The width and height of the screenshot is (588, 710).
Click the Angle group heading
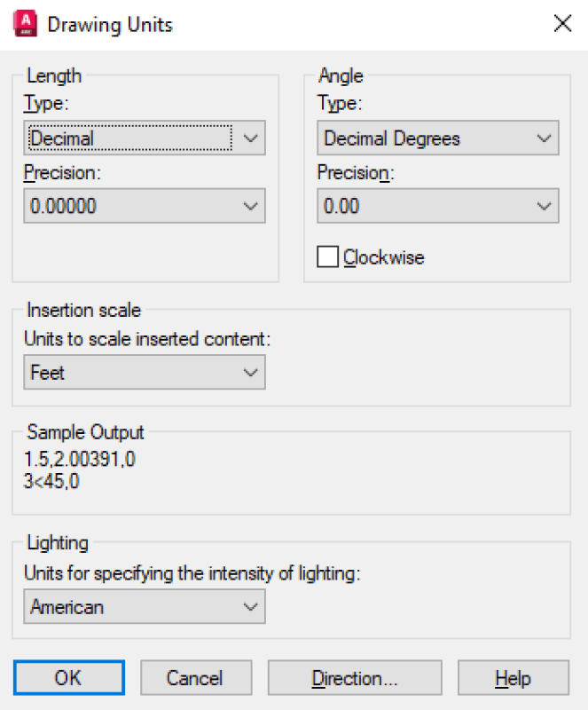click(x=341, y=76)
